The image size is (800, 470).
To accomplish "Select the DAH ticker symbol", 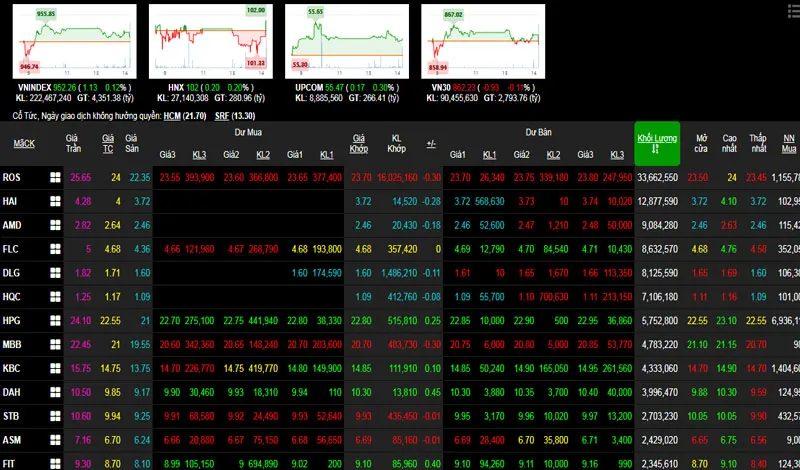I will click(x=11, y=392).
